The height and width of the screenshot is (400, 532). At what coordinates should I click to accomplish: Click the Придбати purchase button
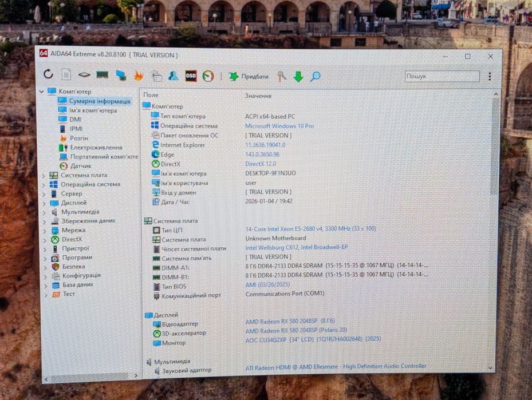[249, 77]
